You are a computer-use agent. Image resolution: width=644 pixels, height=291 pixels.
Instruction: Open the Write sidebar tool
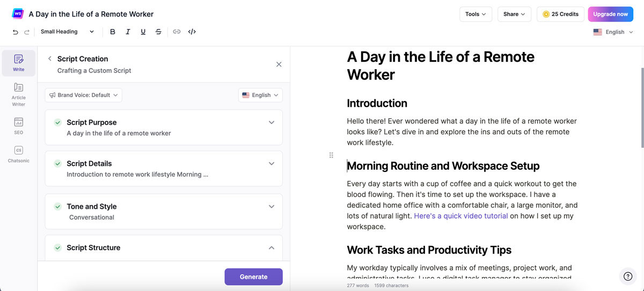coord(19,63)
